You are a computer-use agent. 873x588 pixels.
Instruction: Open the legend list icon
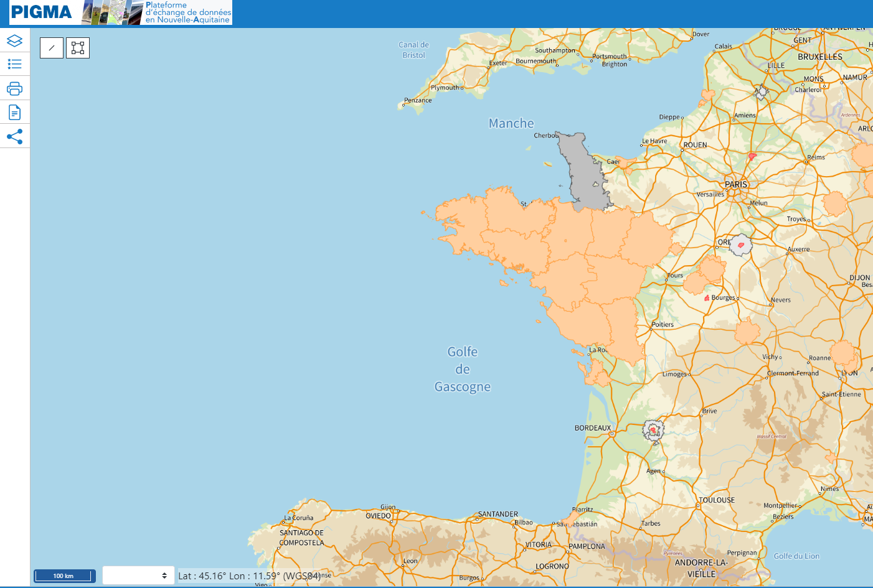click(x=14, y=64)
